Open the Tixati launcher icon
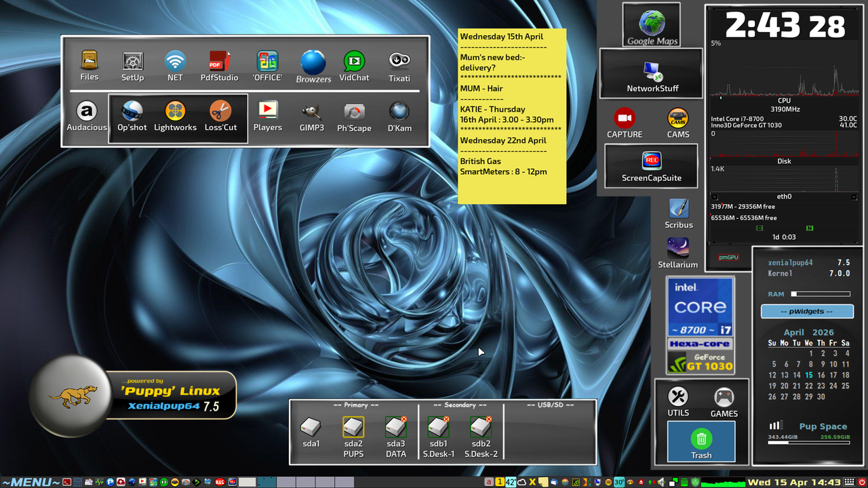This screenshot has width=868, height=488. 399,61
